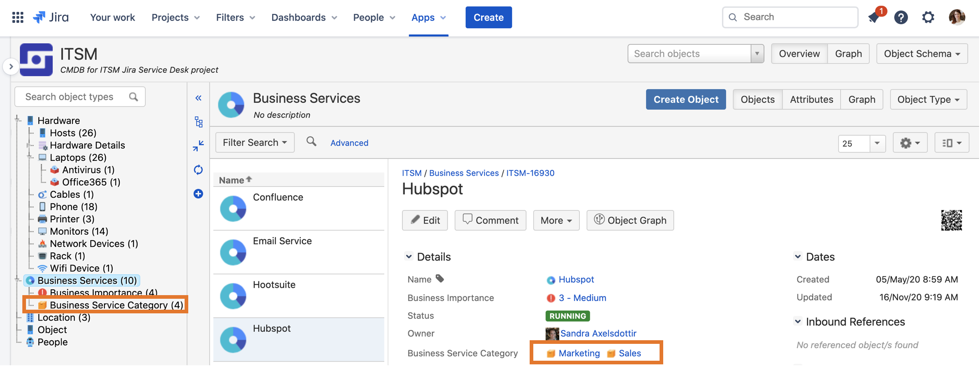
Task: Switch to the schema Overview tab
Action: coord(799,54)
